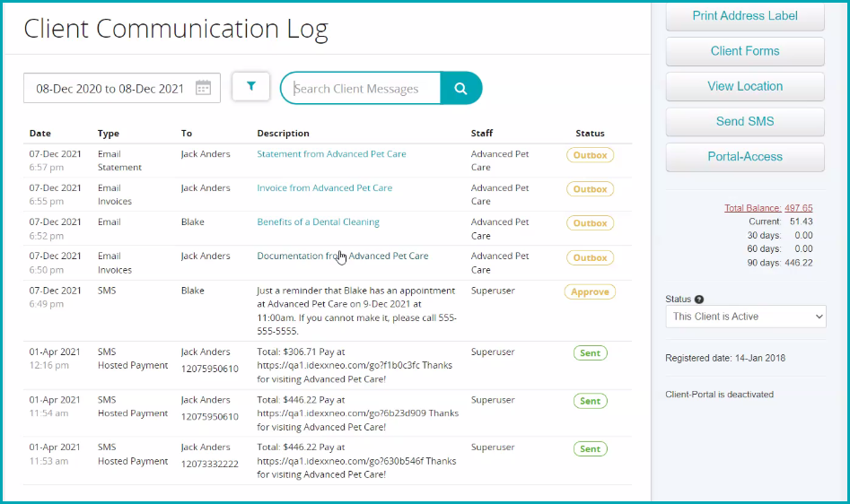Screen dimensions: 850x504
Task: Open Statement from Advanced Pet Care link
Action: [x=331, y=154]
